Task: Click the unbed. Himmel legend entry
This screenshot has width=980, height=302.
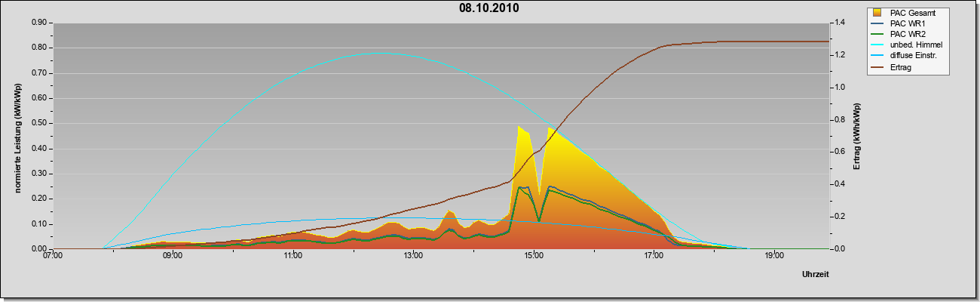Action: pyautogui.click(x=906, y=45)
